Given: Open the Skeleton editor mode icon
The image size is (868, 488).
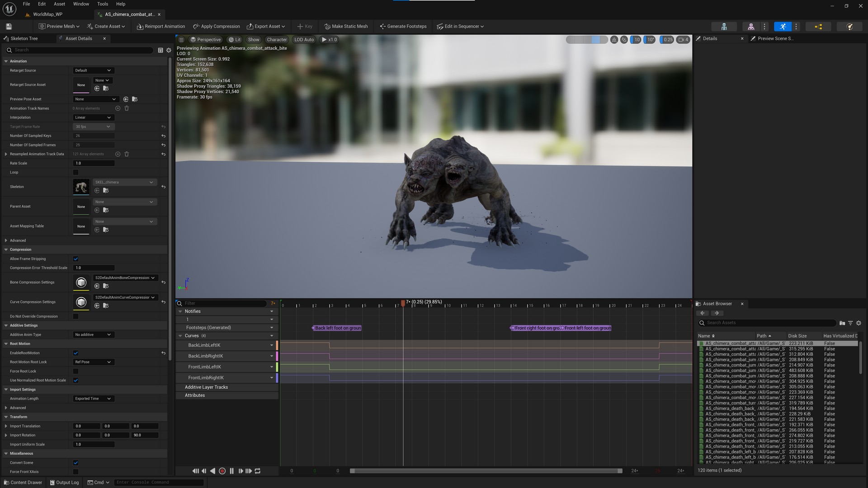Looking at the screenshot, I should (x=724, y=27).
